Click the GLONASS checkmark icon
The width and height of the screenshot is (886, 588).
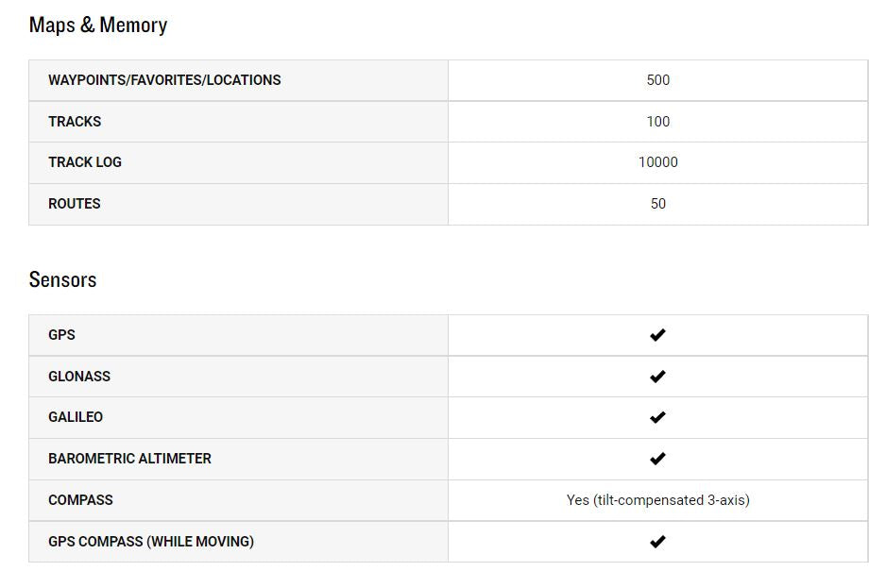tap(657, 377)
